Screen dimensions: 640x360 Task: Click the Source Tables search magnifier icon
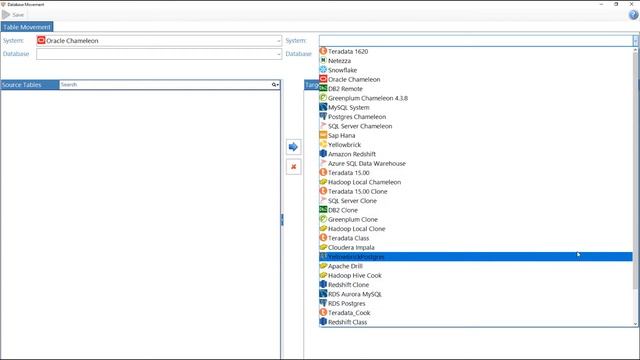point(274,84)
